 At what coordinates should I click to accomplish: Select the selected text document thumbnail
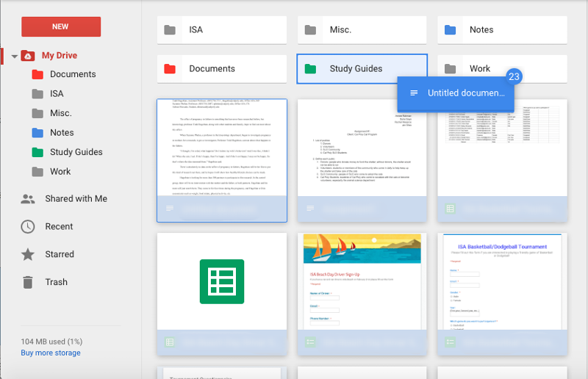click(222, 148)
